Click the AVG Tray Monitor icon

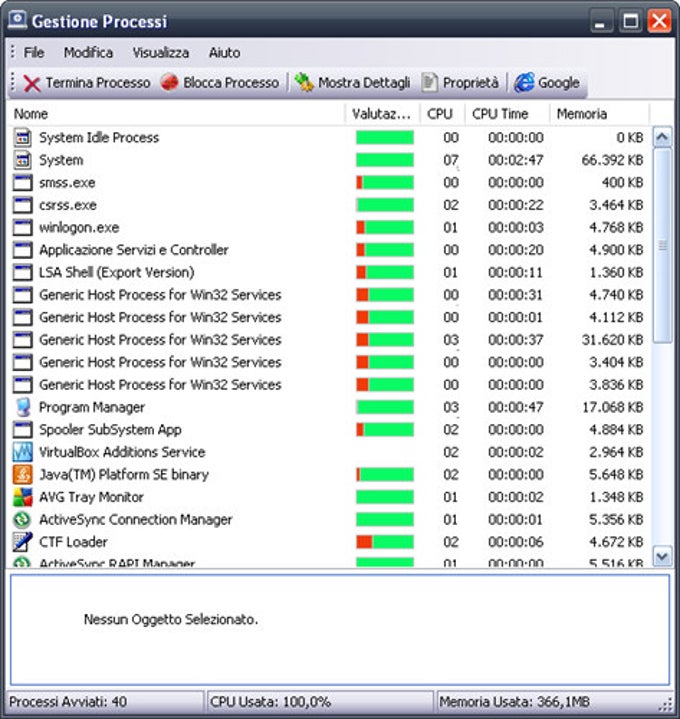[22, 497]
